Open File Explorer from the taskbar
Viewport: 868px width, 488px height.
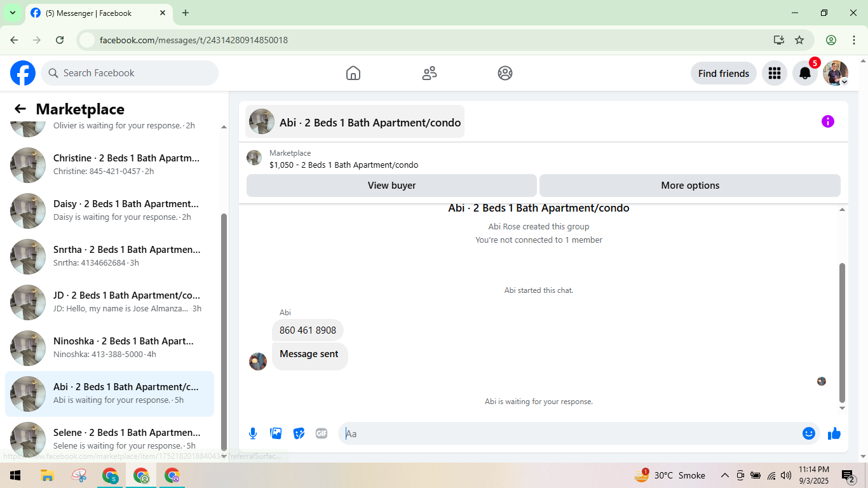click(x=47, y=475)
